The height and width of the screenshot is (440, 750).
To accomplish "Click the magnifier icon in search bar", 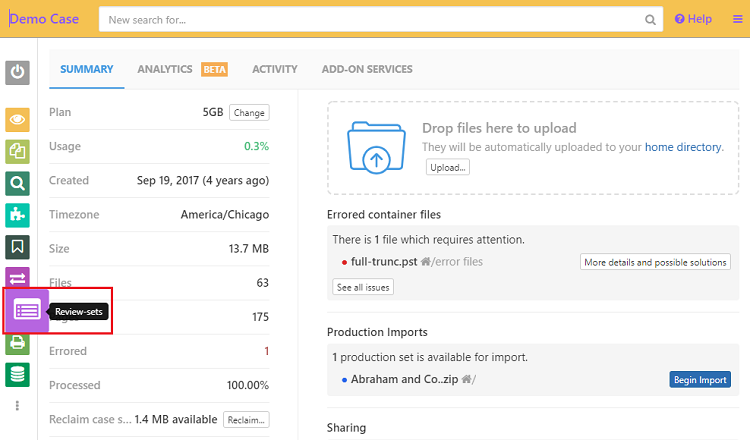I will [651, 19].
